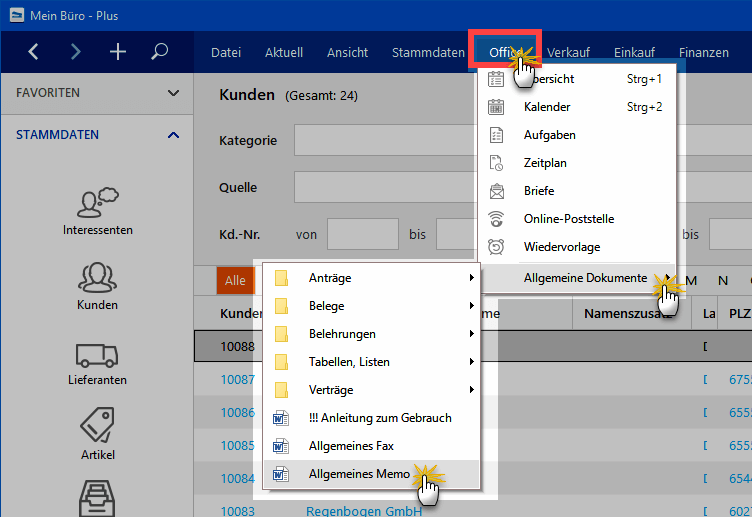
Task: Click the Aufgaben checklist icon
Action: tap(496, 135)
